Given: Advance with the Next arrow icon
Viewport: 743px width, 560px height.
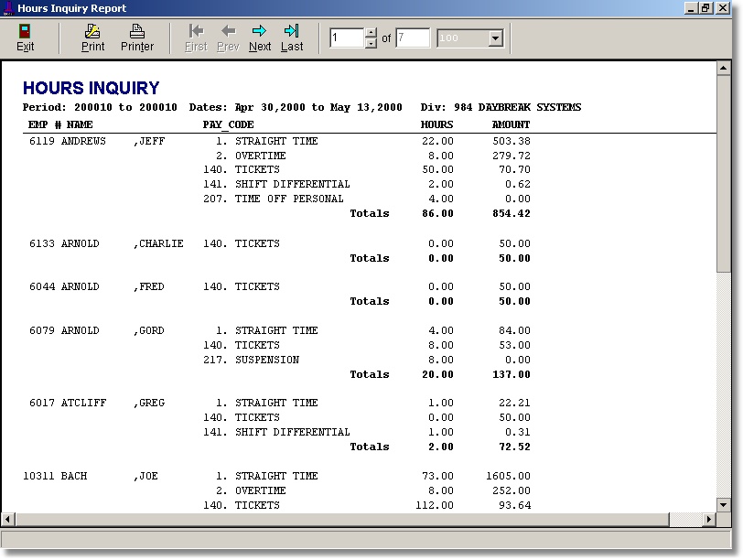Looking at the screenshot, I should tap(259, 31).
